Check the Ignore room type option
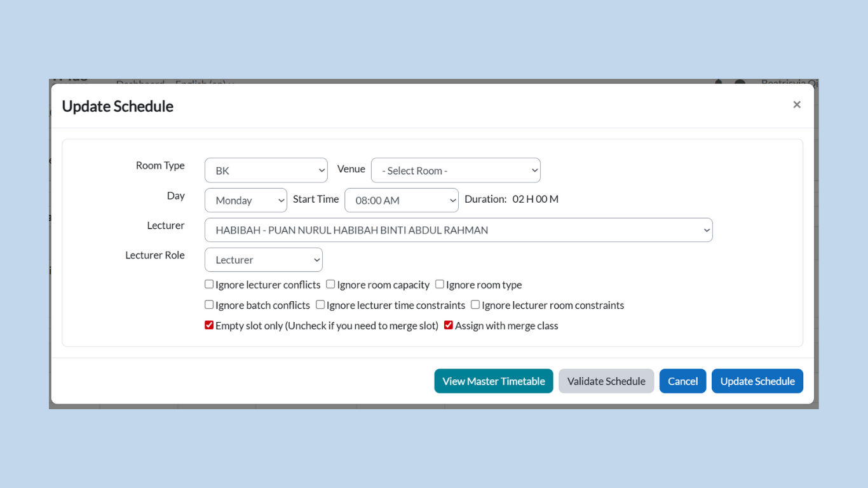The image size is (868, 488). click(x=440, y=285)
